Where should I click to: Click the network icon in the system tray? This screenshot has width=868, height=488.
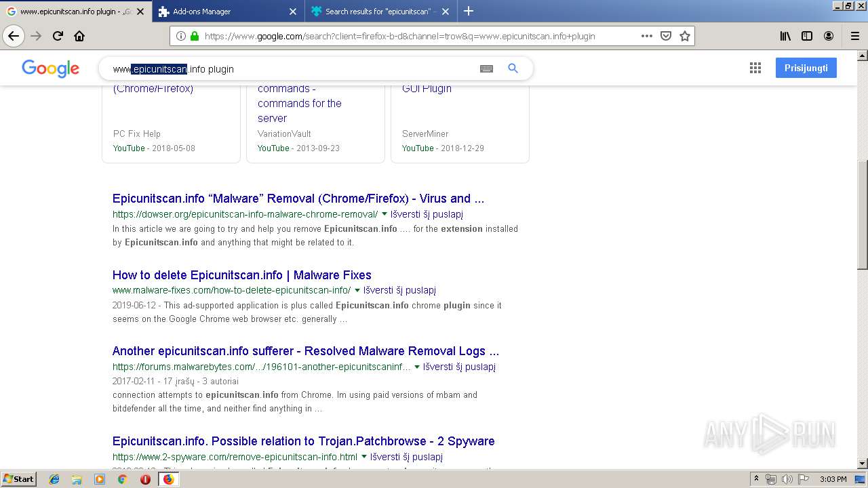771,479
